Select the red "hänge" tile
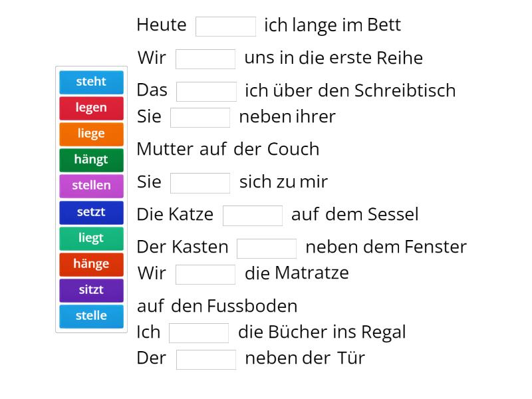Viewport: 532px width, 399px height. point(90,263)
